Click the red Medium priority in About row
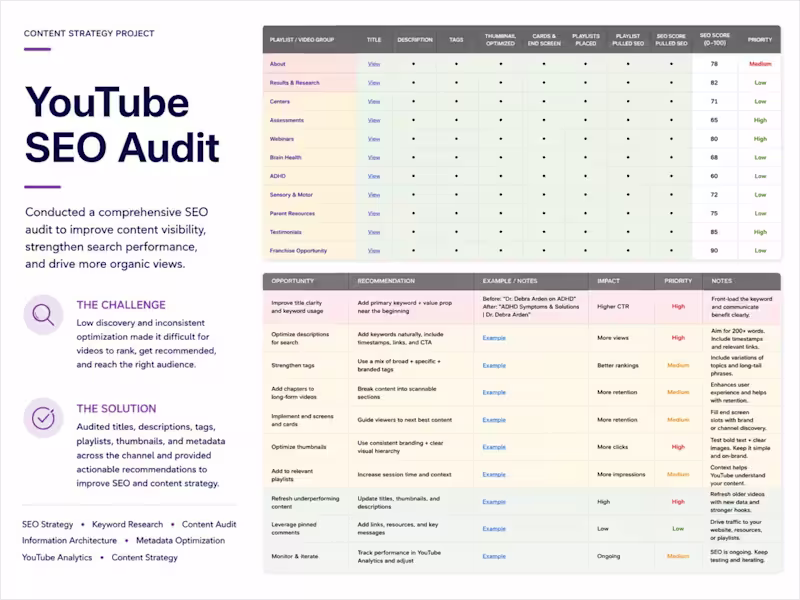The image size is (800, 600). tap(760, 64)
